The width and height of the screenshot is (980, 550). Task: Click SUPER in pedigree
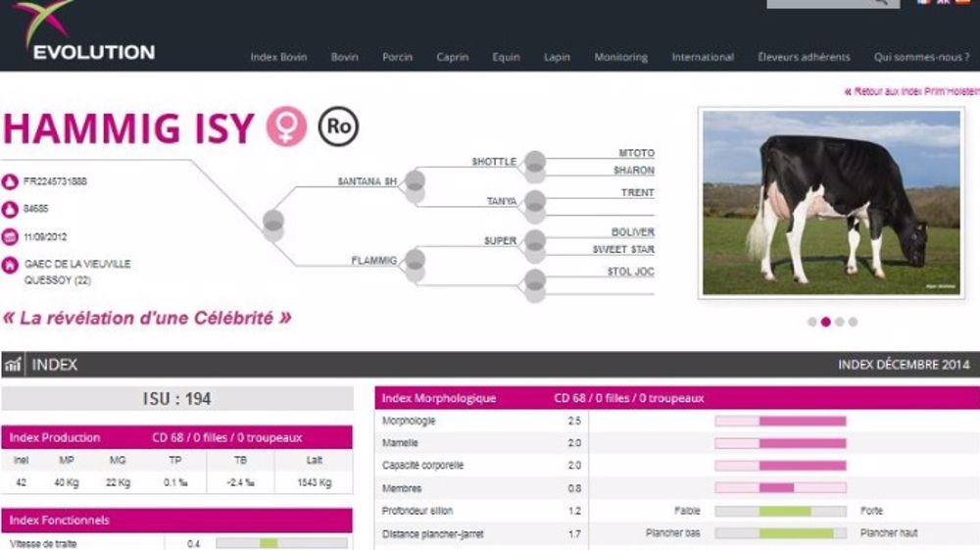tap(501, 240)
